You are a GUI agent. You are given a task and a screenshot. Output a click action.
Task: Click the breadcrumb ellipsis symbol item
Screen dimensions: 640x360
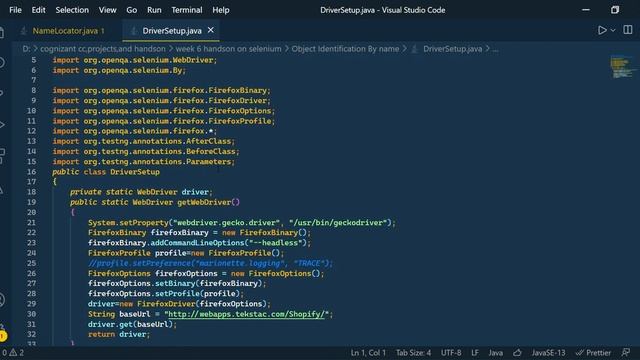(x=495, y=49)
